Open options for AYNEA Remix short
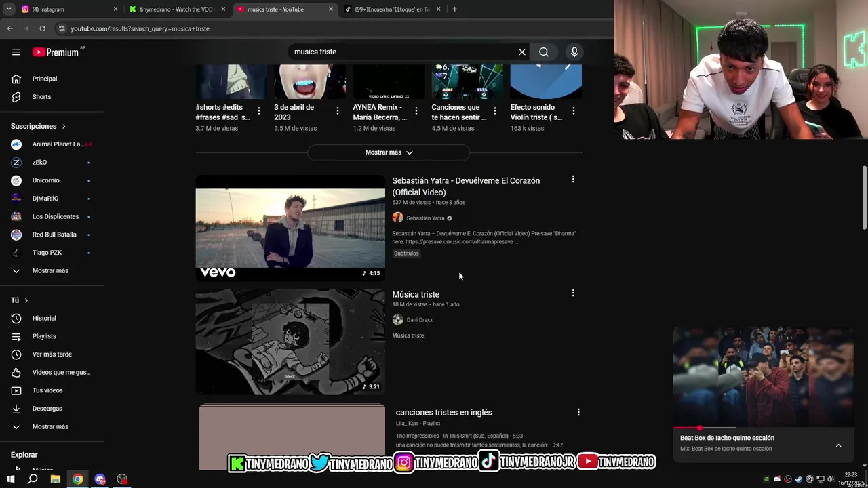Screen dimensions: 868x488 [x=416, y=110]
